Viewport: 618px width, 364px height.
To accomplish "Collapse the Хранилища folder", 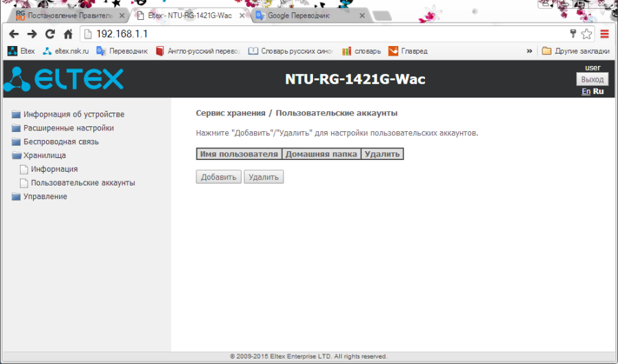I will coord(38,155).
